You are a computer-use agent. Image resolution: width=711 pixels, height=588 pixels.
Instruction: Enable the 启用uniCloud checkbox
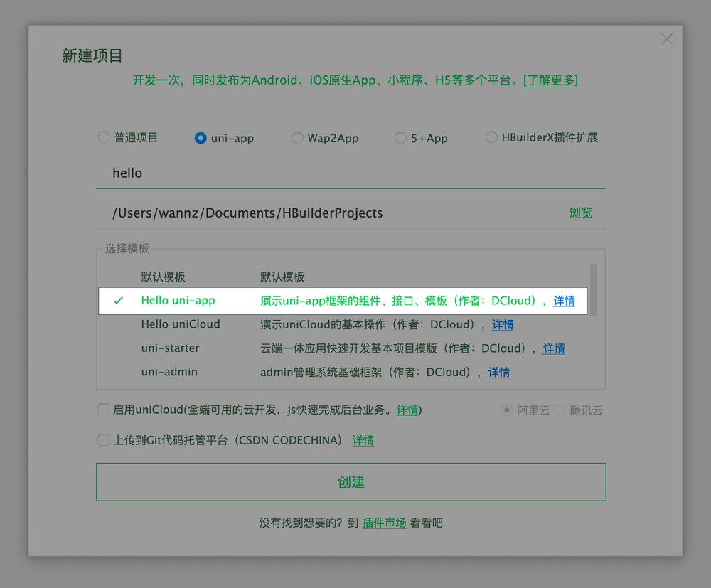(103, 410)
